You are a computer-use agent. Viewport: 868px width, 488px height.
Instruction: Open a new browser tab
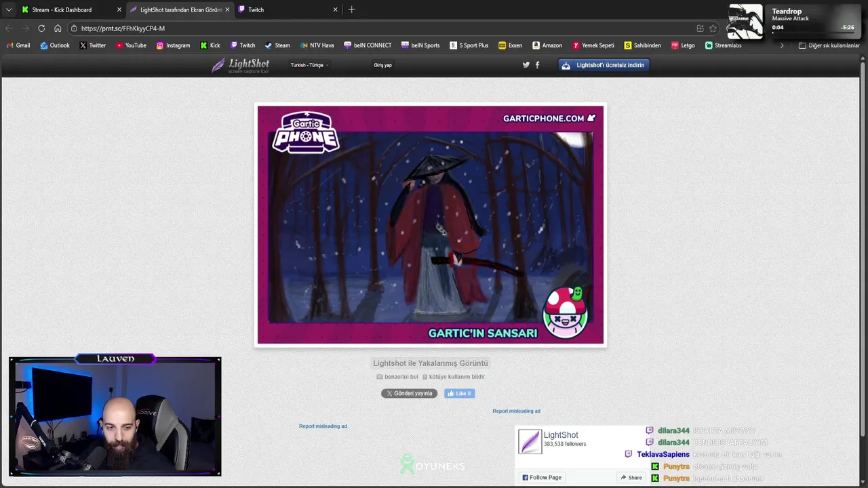(351, 9)
